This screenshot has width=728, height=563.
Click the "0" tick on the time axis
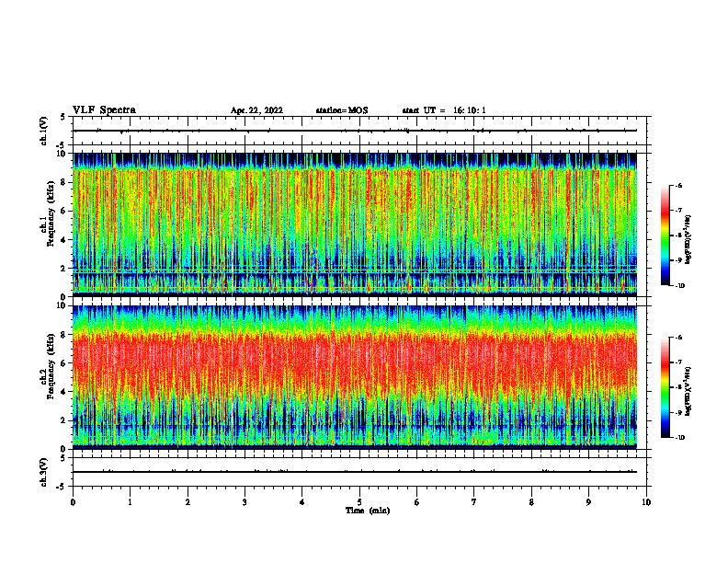tap(73, 502)
